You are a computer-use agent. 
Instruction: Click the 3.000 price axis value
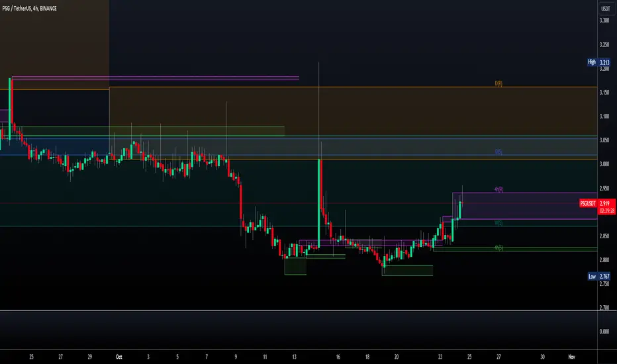604,164
